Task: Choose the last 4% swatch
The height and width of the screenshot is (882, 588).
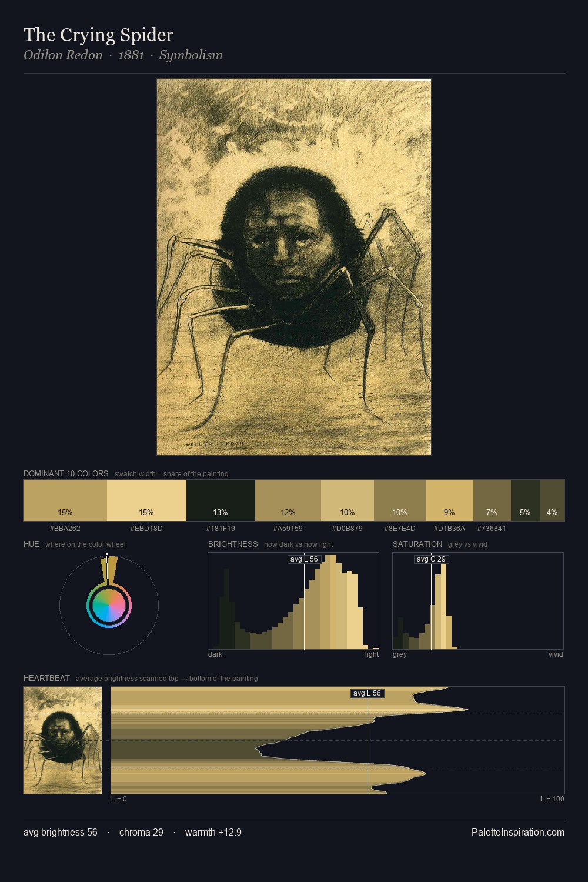Action: click(553, 500)
